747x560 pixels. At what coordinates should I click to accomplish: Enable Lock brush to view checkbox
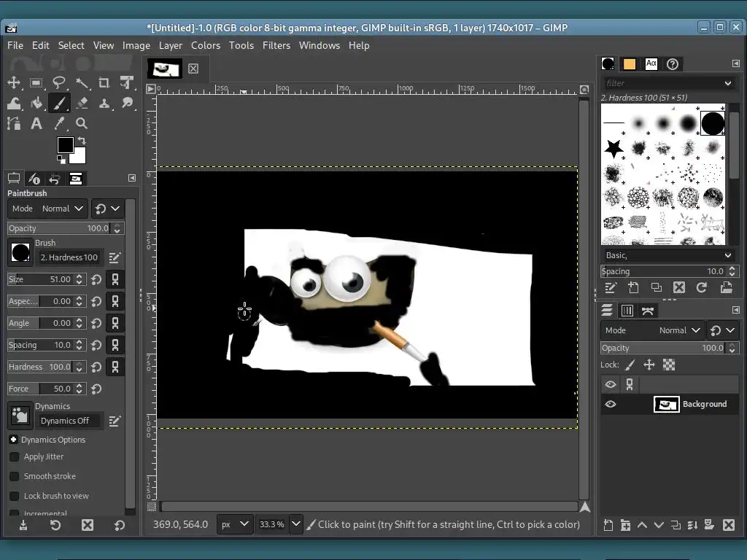15,496
